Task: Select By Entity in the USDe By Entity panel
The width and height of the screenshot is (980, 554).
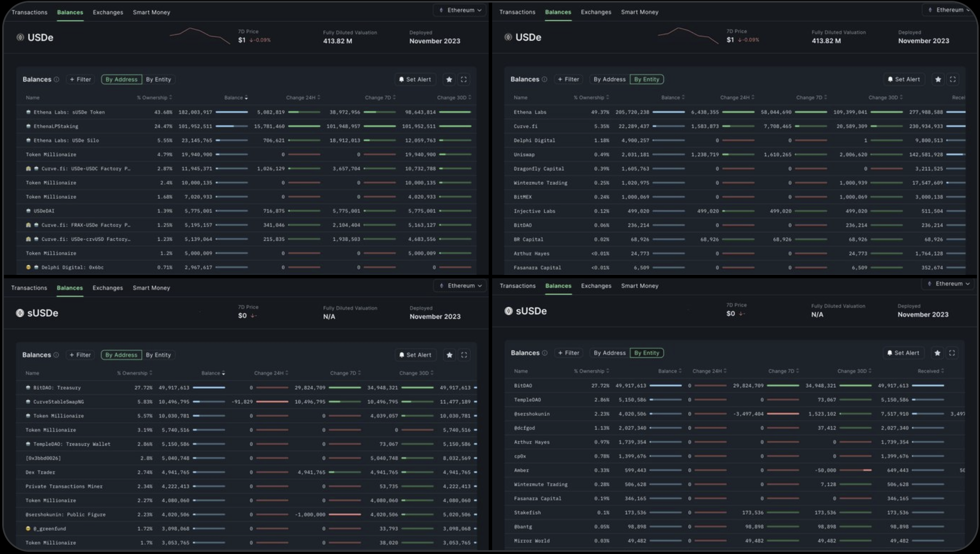Action: 647,79
